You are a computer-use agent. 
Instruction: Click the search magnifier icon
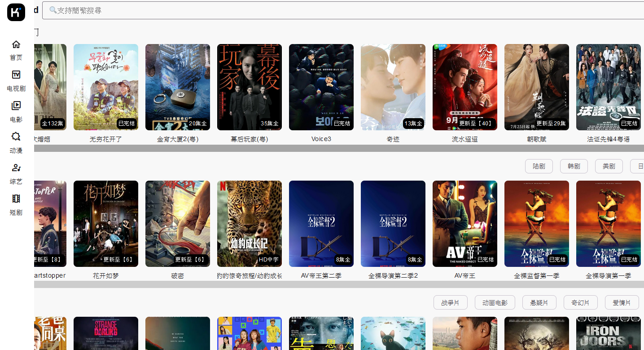53,10
